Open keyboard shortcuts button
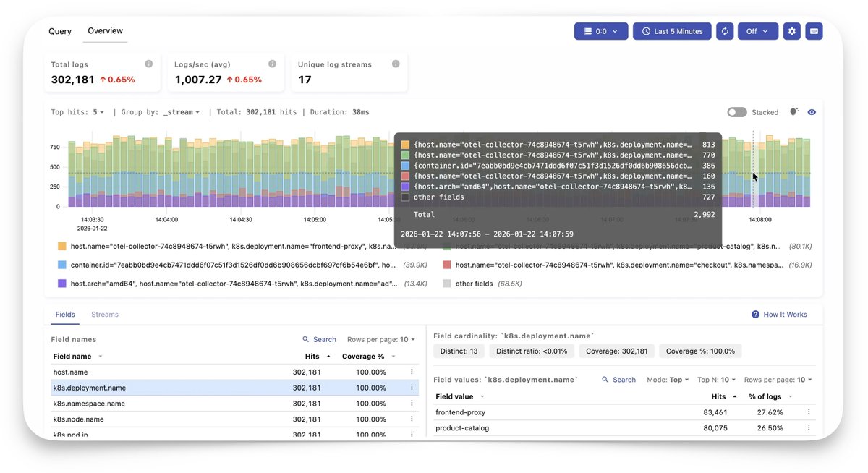Screen dimensions: 868x473 click(814, 31)
